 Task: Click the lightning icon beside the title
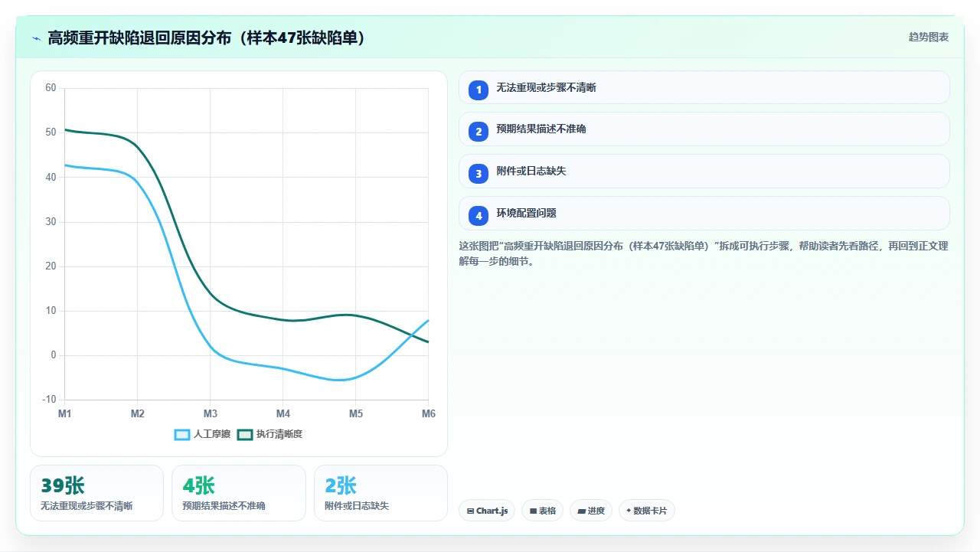click(x=36, y=38)
